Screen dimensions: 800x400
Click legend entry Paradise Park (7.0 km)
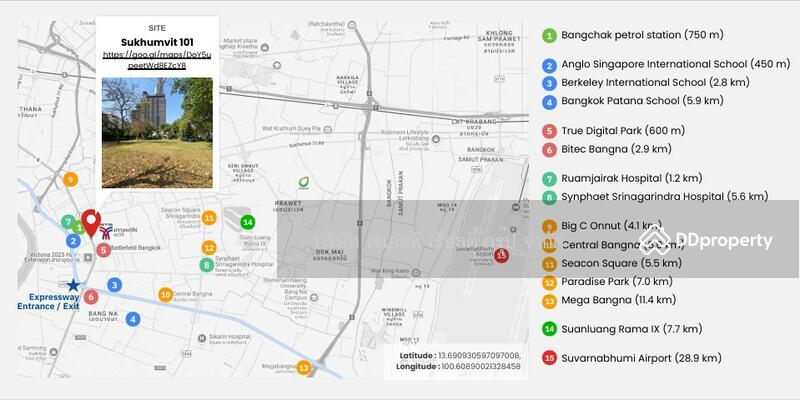[x=617, y=282]
